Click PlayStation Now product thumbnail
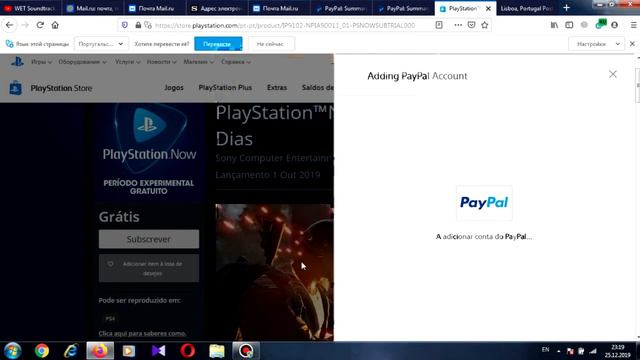The image size is (640, 360). [x=149, y=152]
